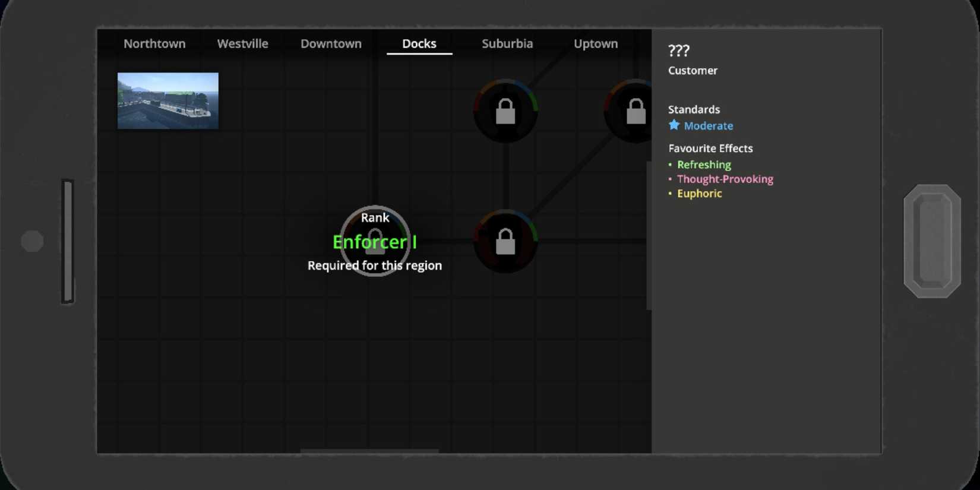Click the lock circle behind the Rank label
980x490 pixels.
[x=375, y=241]
